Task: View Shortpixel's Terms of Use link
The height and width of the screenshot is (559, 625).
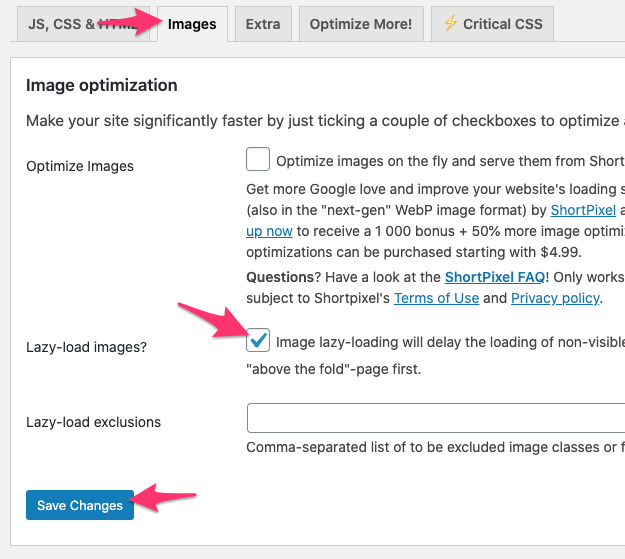Action: coord(436,298)
